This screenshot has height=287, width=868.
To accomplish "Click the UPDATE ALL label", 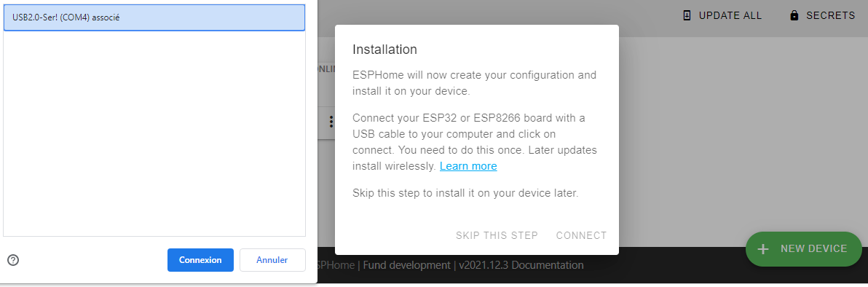I will pyautogui.click(x=730, y=15).
